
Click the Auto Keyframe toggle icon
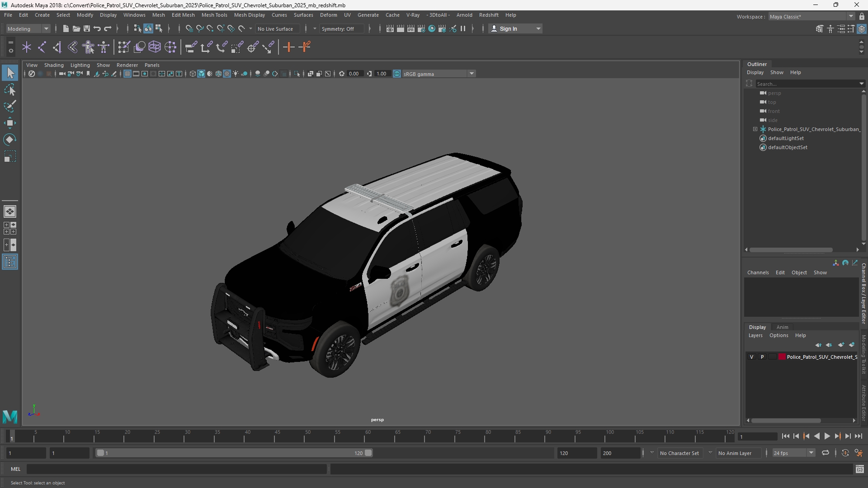coord(845,453)
